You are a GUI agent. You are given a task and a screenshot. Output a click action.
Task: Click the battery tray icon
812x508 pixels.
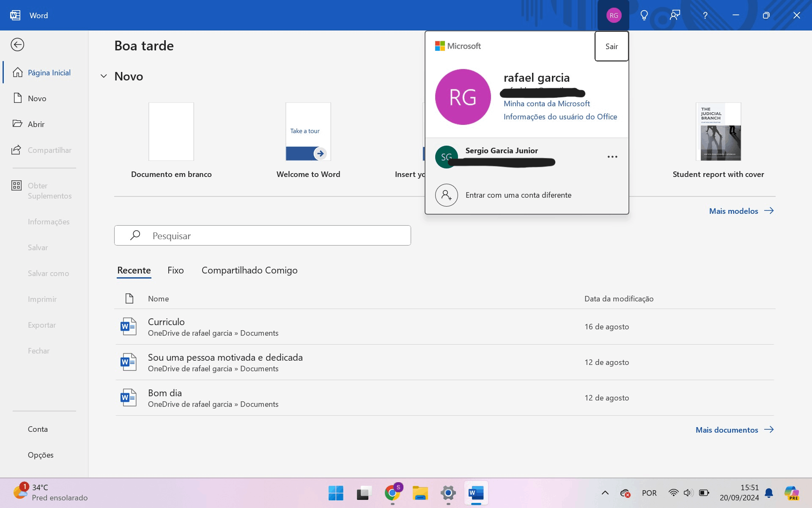pos(704,493)
